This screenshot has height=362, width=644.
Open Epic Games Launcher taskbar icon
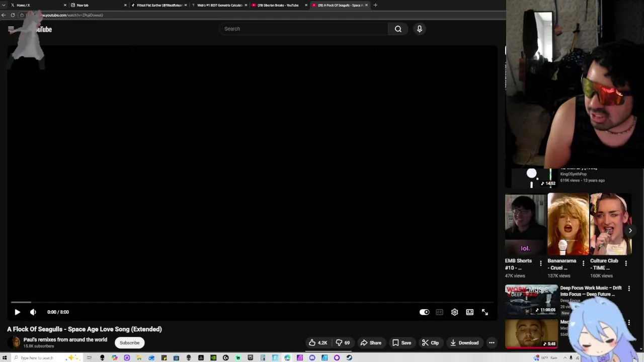[x=250, y=357]
